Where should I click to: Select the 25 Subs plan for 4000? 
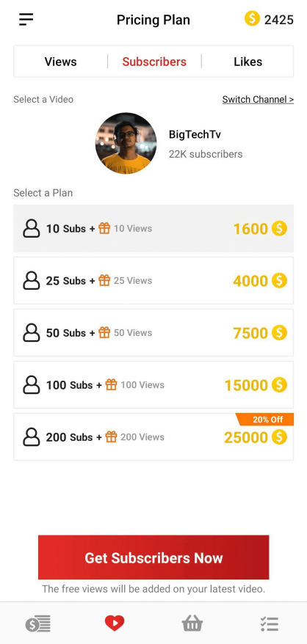point(153,280)
